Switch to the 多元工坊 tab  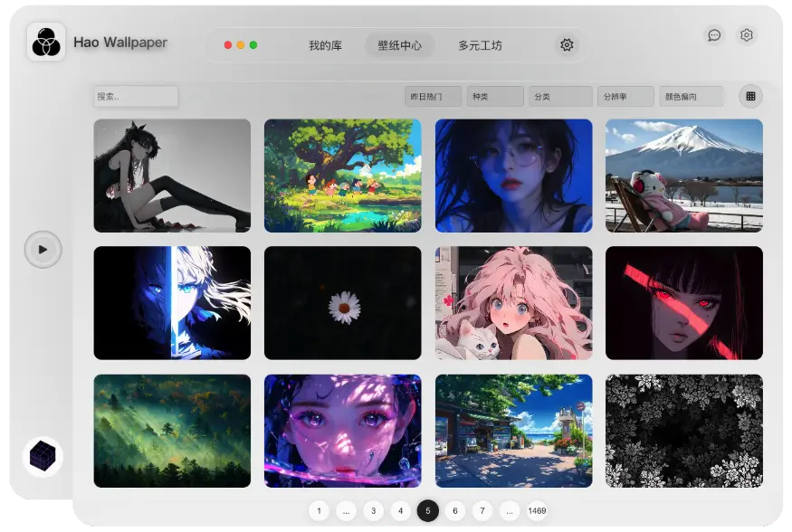(480, 45)
